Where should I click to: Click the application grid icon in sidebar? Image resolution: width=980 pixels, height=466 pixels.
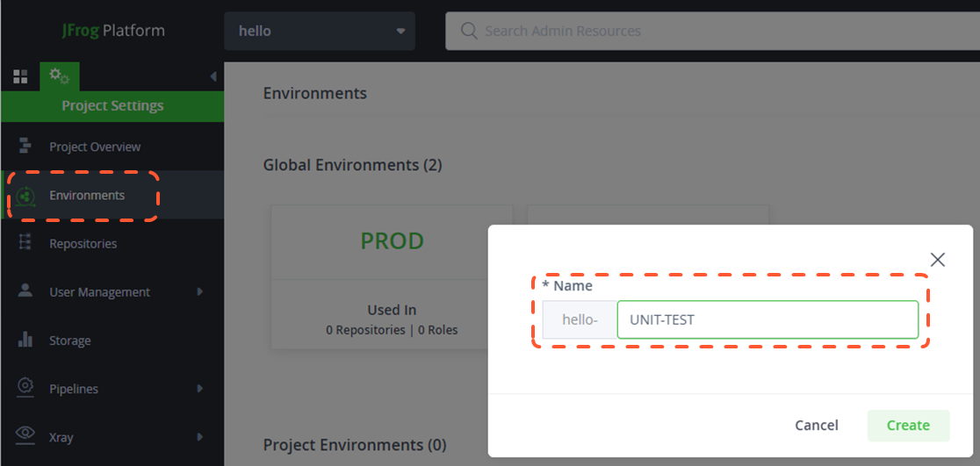coord(20,76)
